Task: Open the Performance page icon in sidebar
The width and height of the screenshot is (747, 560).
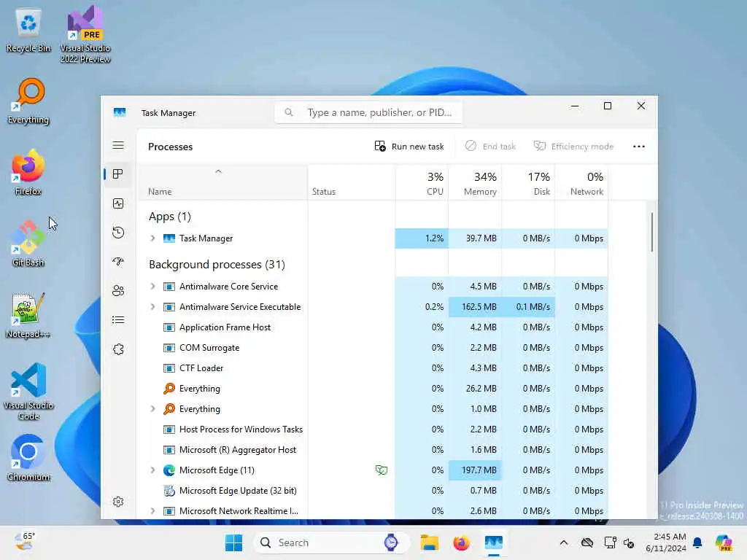Action: (118, 204)
